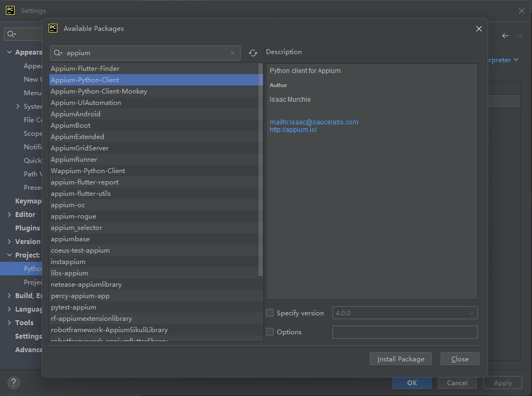The width and height of the screenshot is (532, 396).
Task: Click the Close button
Action: click(460, 359)
